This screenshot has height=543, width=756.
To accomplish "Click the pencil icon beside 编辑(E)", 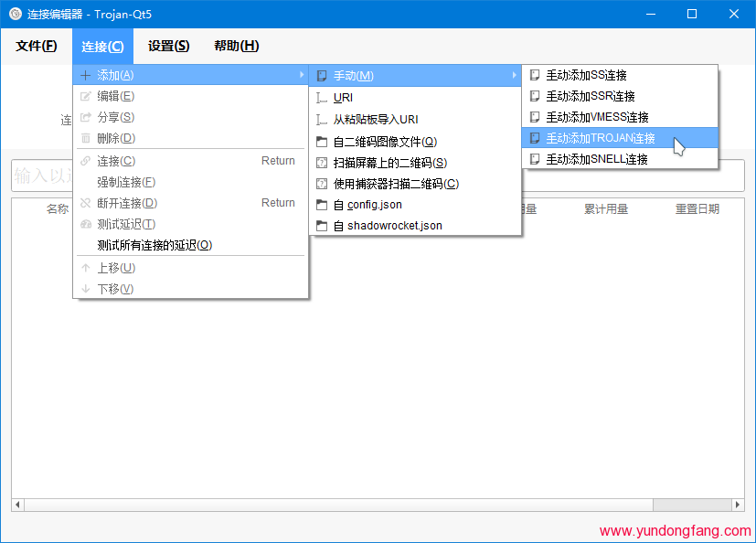I will click(85, 97).
